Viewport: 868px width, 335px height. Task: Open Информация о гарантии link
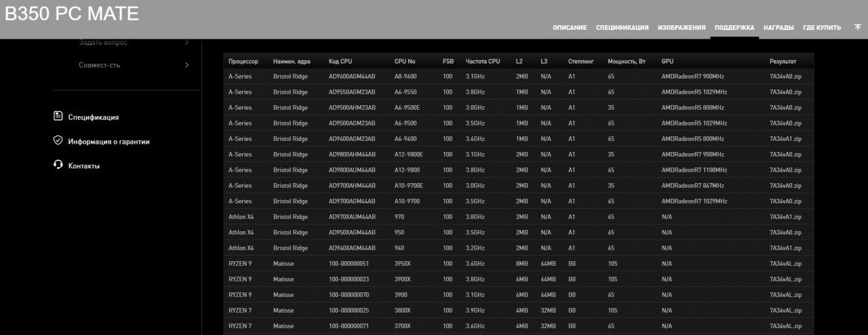(x=109, y=142)
